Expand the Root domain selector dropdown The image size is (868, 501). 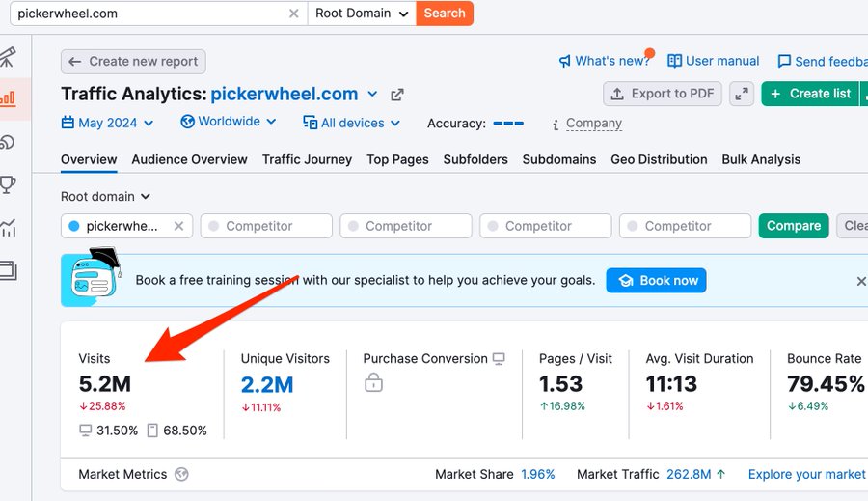click(106, 197)
